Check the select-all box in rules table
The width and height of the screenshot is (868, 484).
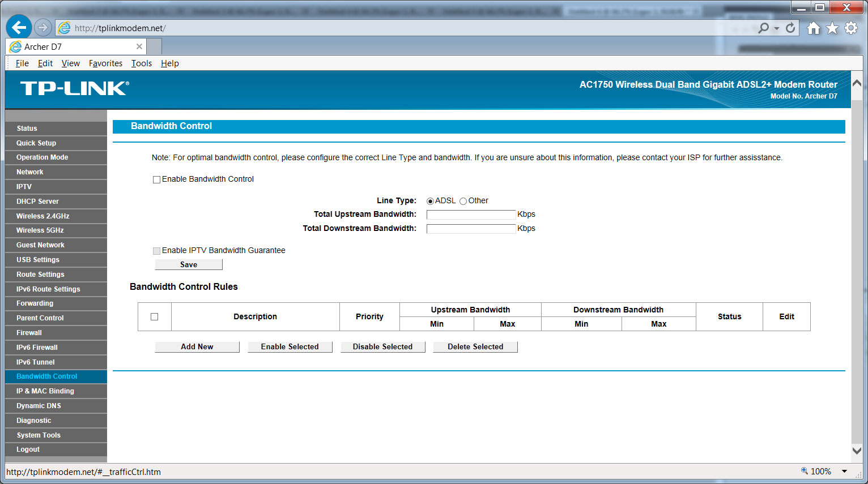pos(154,316)
